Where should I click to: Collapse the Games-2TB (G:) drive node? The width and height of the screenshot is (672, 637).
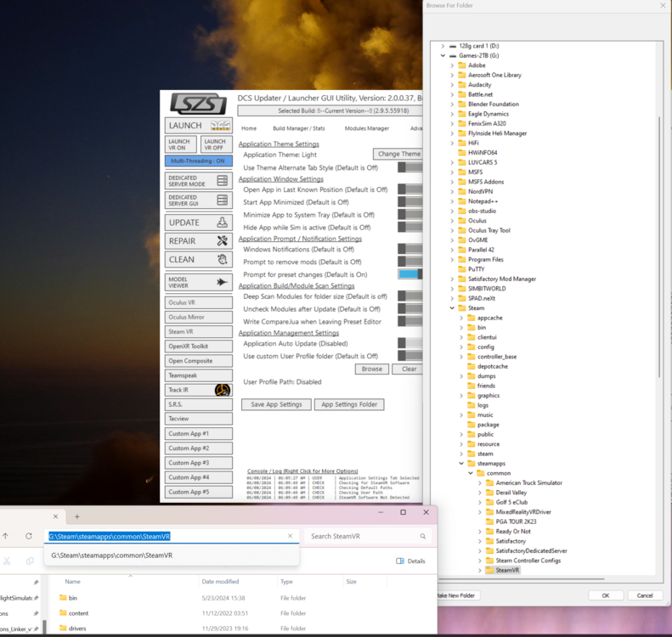pos(443,56)
